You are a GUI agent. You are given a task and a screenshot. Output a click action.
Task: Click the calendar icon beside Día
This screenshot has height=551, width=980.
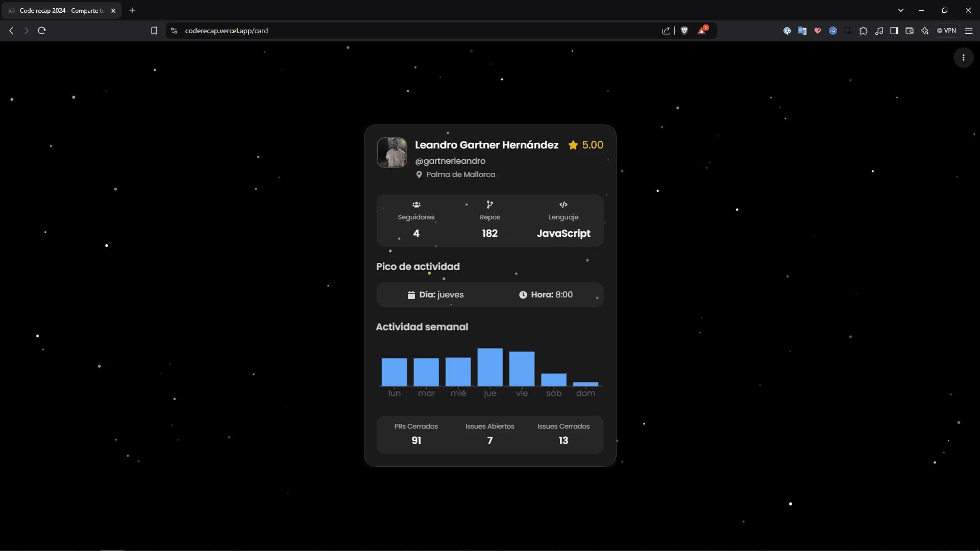point(411,295)
